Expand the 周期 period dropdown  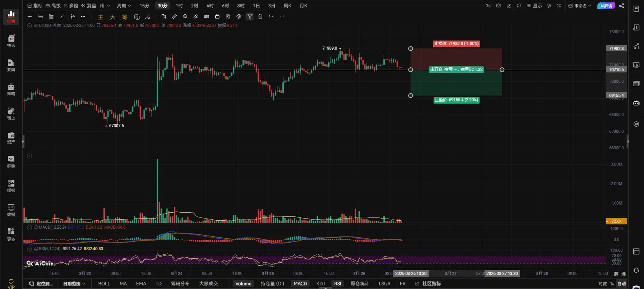coord(124,6)
